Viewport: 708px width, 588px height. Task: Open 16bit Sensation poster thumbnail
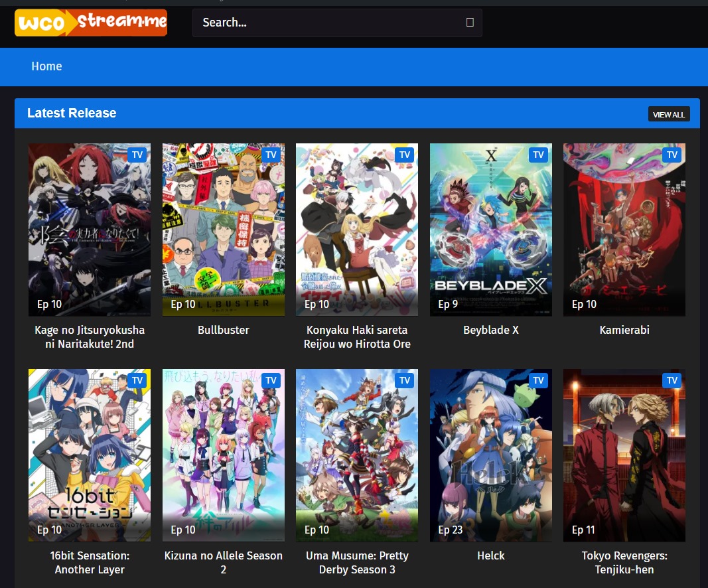pyautogui.click(x=90, y=455)
